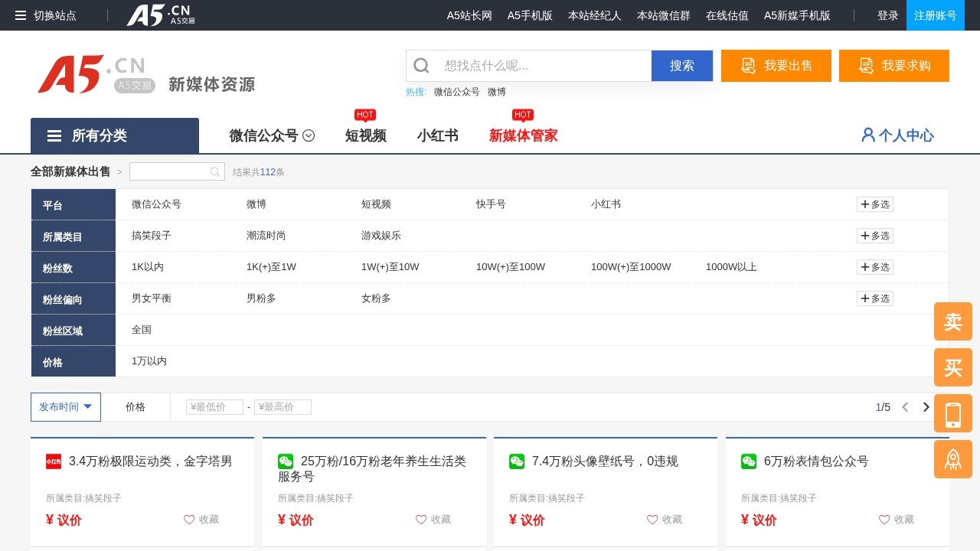The image size is (980, 551).
Task: Favorite the 3.4万粉极限运动类 listing
Action: (201, 520)
